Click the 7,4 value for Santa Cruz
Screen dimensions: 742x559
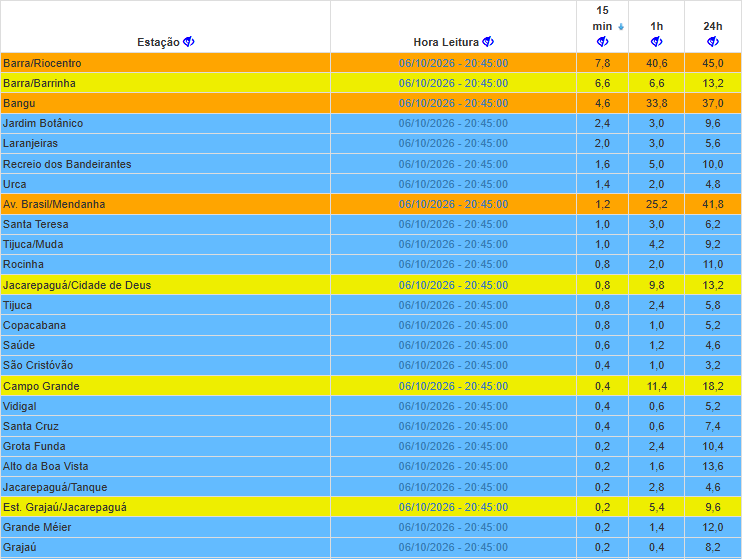click(713, 426)
